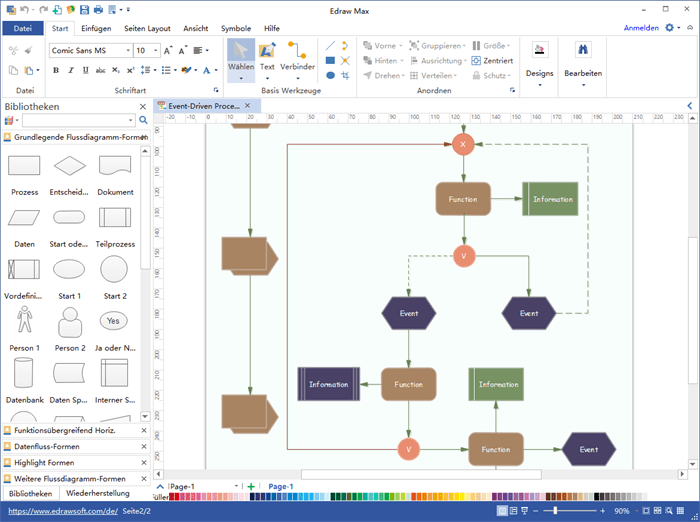Viewport: 700px width, 522px height.
Task: Toggle italic formatting
Action: click(71, 70)
